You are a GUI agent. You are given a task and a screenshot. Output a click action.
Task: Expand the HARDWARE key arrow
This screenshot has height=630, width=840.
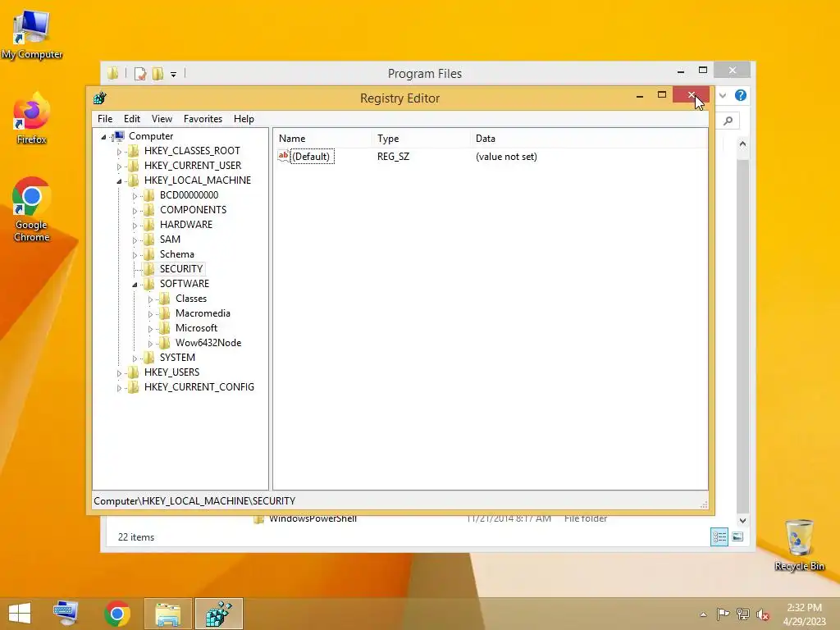[x=135, y=226]
